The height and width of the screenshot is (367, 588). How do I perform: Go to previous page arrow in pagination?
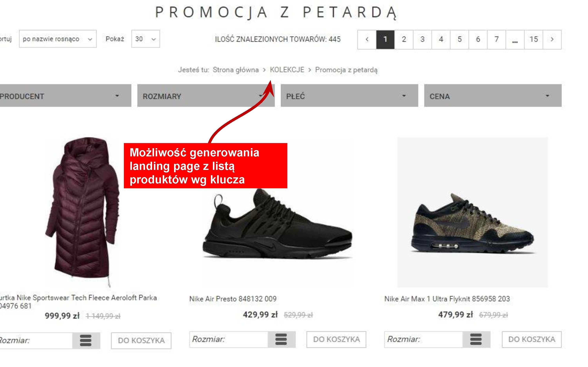coord(367,39)
